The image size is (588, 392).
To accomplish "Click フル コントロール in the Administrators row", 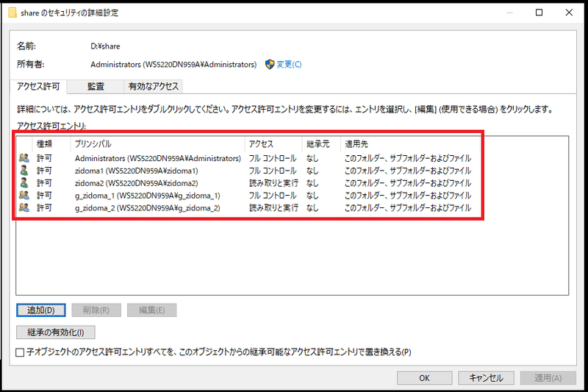I will pos(273,158).
